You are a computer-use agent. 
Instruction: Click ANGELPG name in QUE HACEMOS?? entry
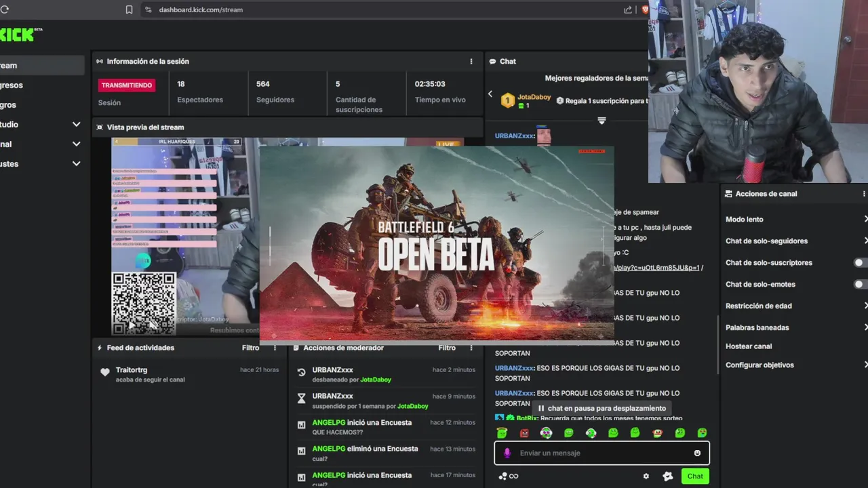(x=328, y=422)
